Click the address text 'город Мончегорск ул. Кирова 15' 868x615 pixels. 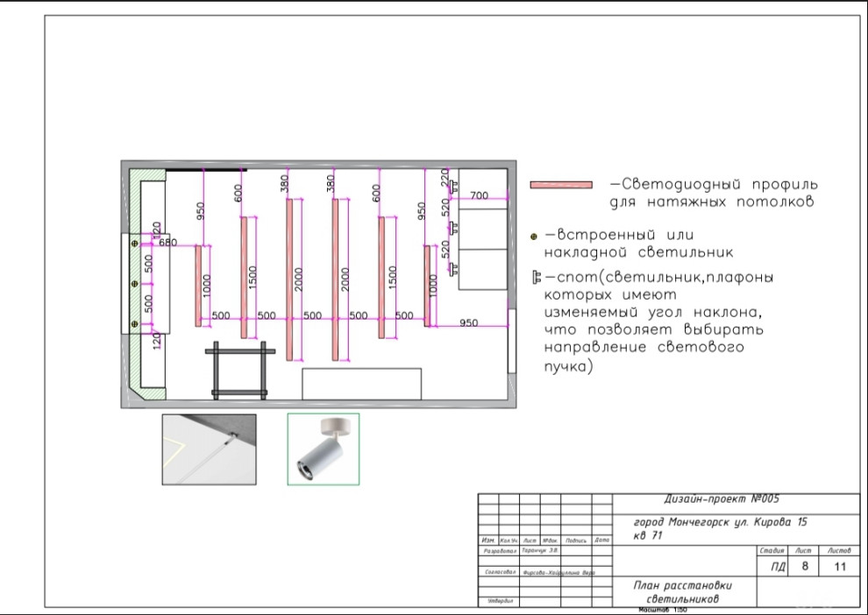720,522
